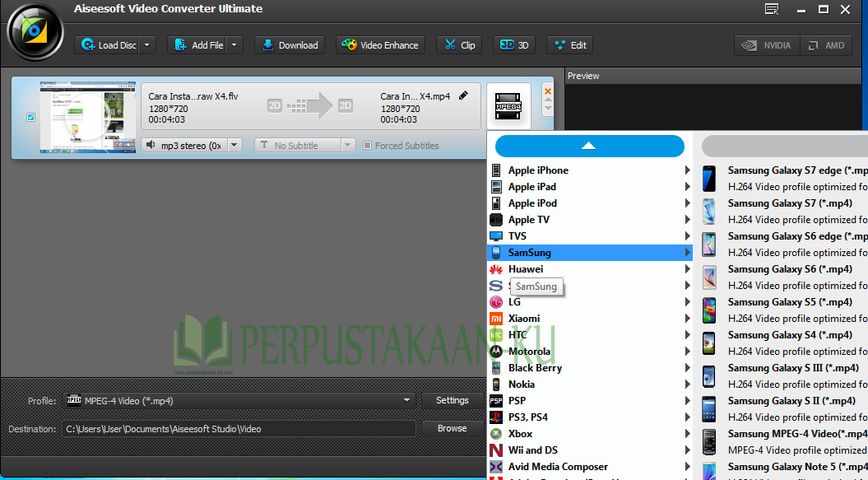Click the Aiseesoft application logo icon
This screenshot has height=480, width=868.
click(35, 31)
